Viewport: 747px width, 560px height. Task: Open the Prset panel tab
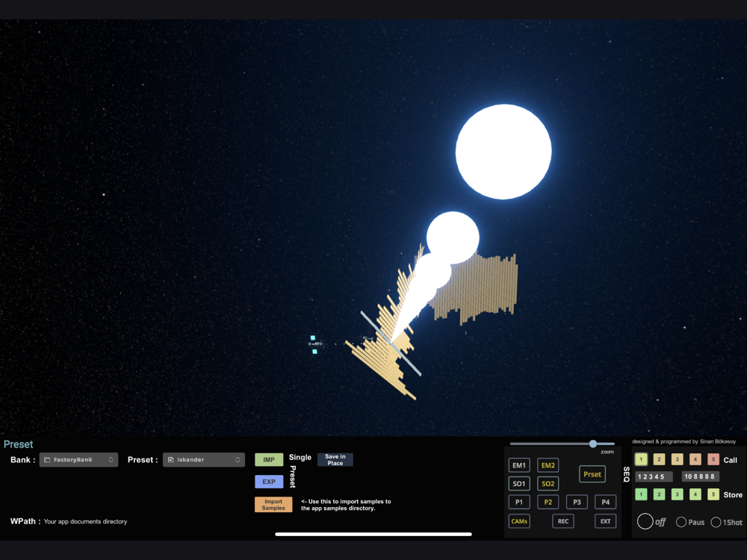[x=592, y=474]
